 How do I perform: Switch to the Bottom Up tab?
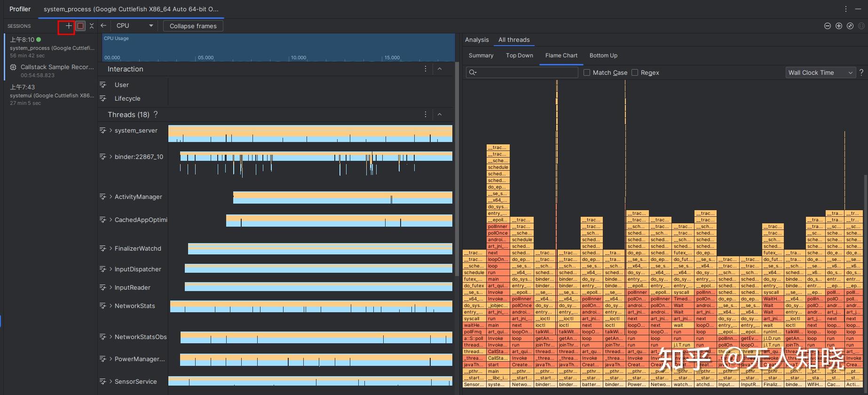pyautogui.click(x=603, y=55)
